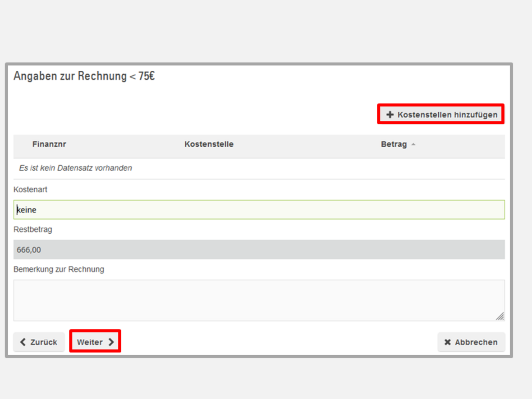Click inside the Bemerkung zur Rechnung textarea
The height and width of the screenshot is (399, 532).
coord(259,300)
